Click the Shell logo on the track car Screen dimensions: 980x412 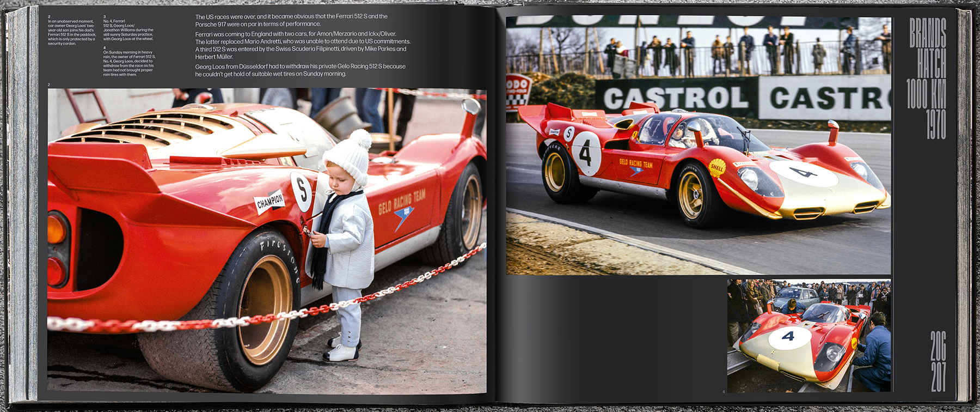[717, 167]
